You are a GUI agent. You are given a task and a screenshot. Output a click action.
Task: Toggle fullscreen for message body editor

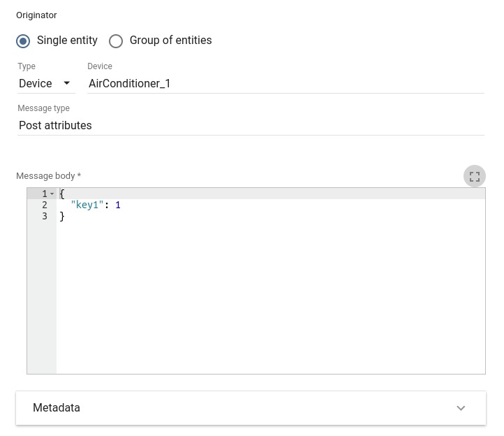(x=474, y=176)
